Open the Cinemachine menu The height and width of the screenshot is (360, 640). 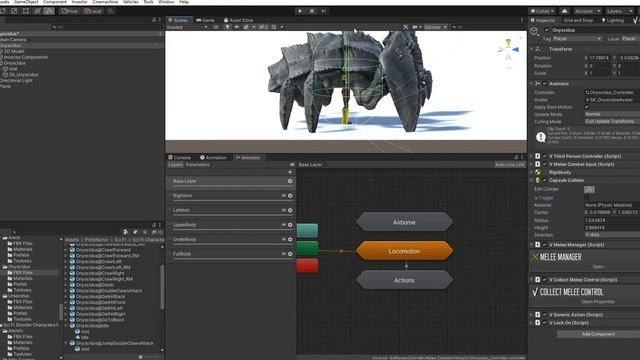point(105,2)
